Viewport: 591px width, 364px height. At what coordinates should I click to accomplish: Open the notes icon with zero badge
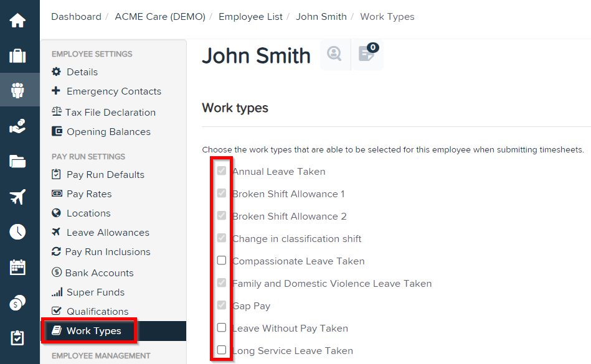[x=367, y=55]
